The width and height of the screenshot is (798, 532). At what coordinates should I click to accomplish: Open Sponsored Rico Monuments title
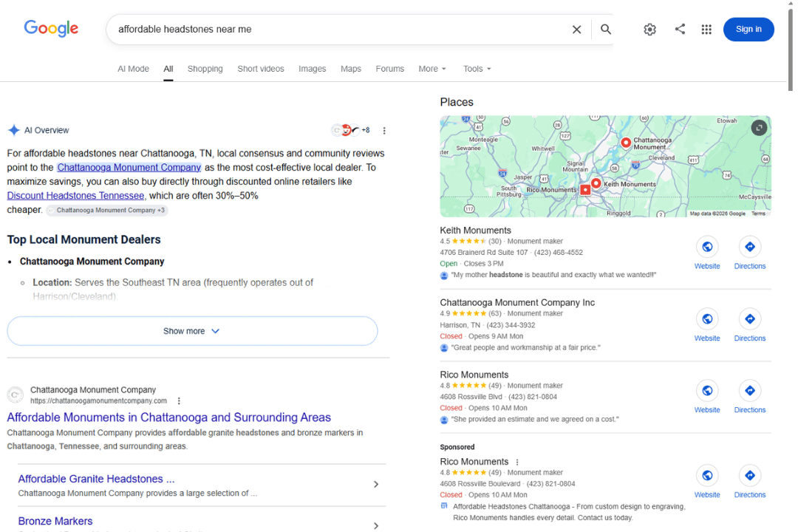coord(474,462)
